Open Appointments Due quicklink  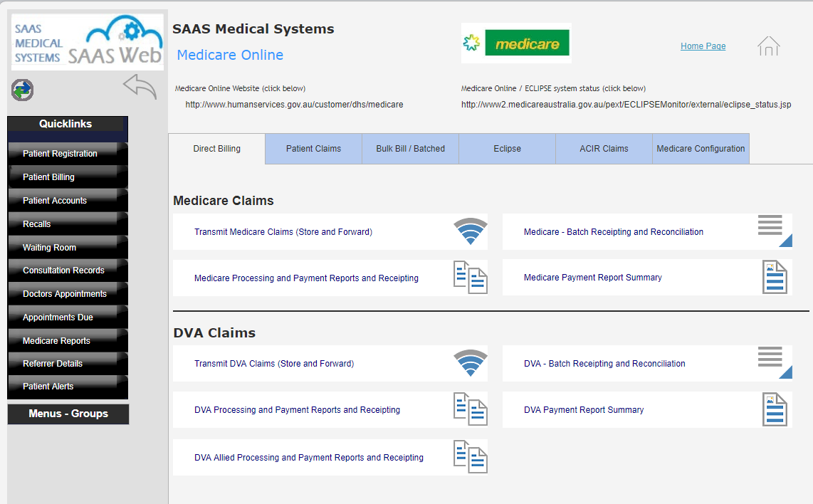click(x=68, y=317)
